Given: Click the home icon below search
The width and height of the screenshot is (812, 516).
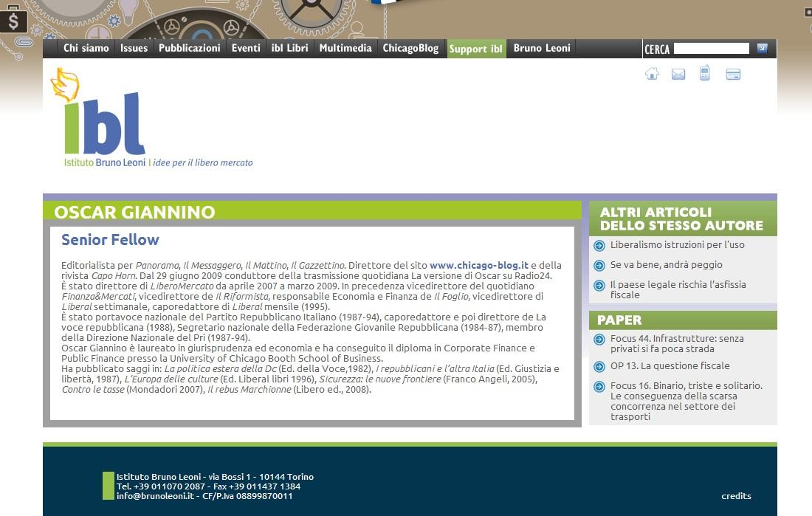Looking at the screenshot, I should point(652,74).
